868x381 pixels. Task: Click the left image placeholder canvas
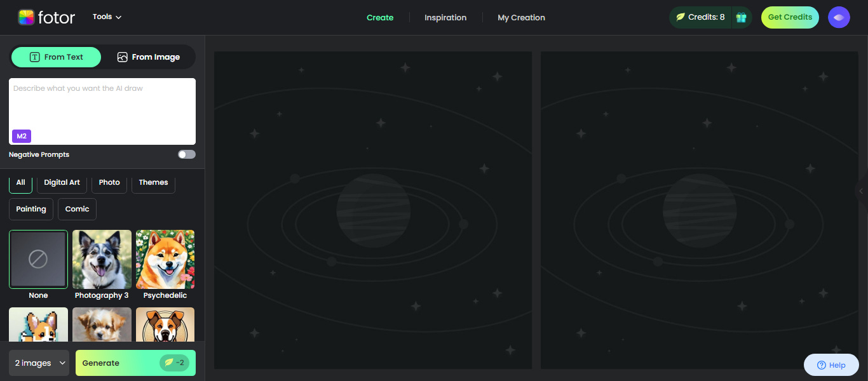point(373,210)
